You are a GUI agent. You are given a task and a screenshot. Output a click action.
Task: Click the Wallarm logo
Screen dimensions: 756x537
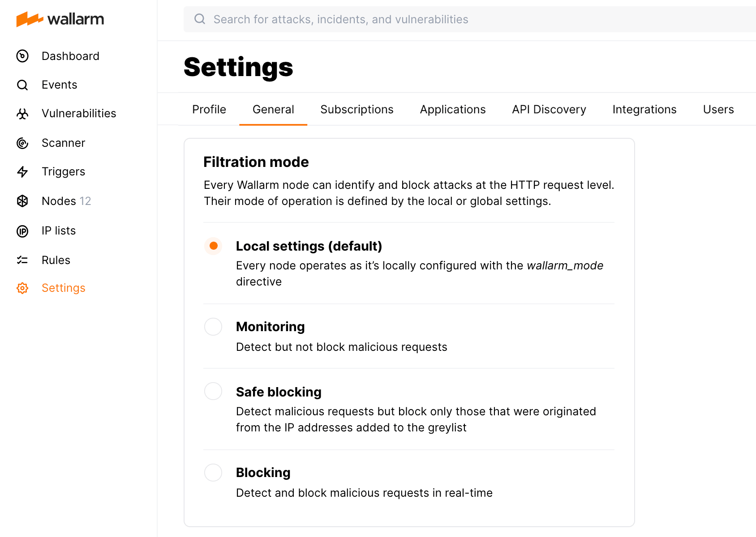(x=60, y=19)
